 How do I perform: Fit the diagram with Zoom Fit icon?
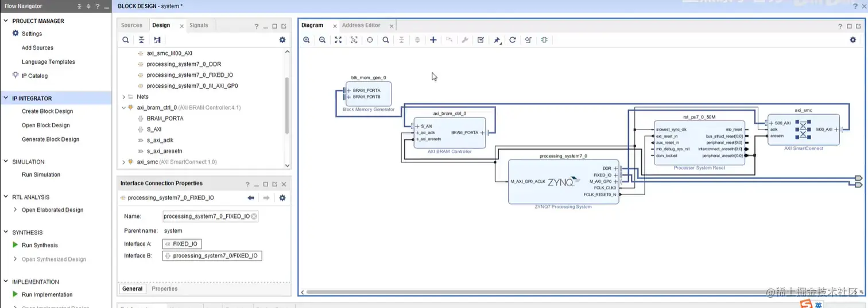click(x=338, y=40)
